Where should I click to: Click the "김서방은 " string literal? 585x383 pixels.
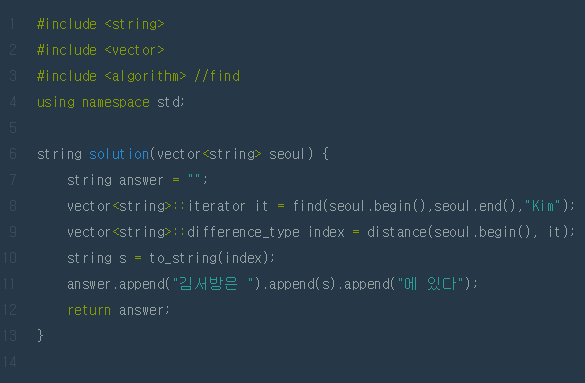[213, 284]
